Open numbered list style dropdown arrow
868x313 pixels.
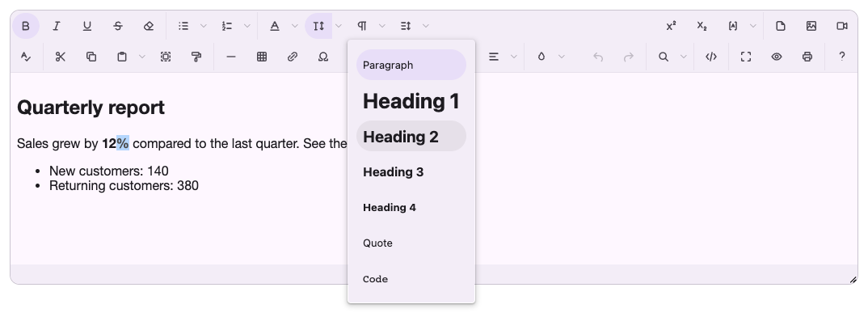coord(247,26)
